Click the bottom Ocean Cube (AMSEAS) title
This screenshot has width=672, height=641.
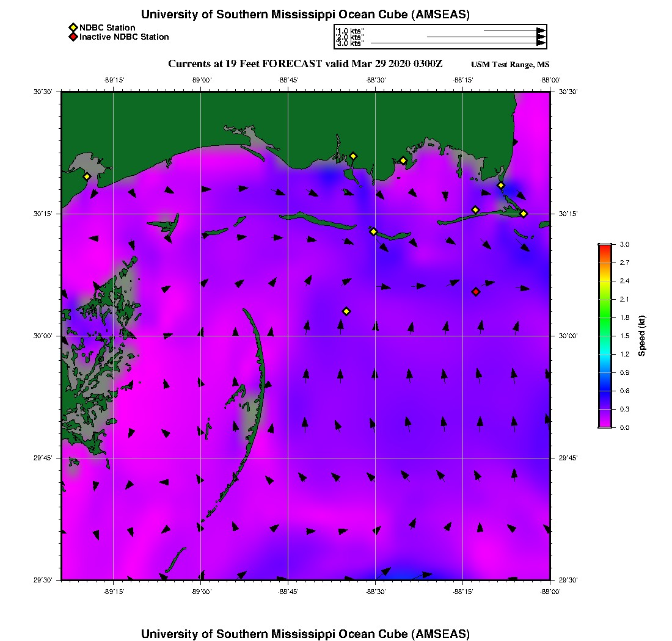point(305,633)
